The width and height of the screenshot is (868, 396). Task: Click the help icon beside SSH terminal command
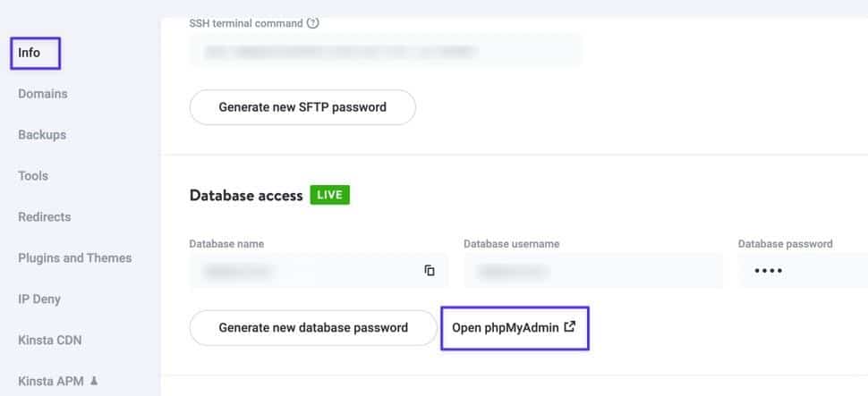coord(312,23)
